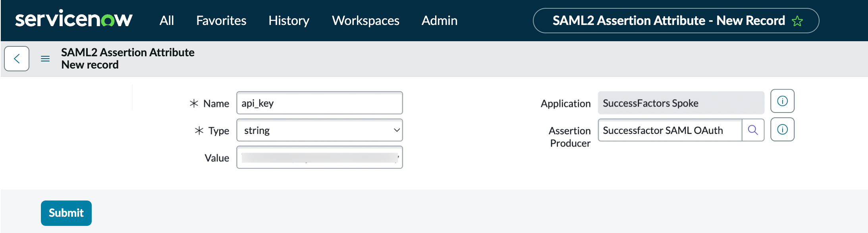Open the Workspaces menu
The image size is (868, 233).
coord(366,21)
